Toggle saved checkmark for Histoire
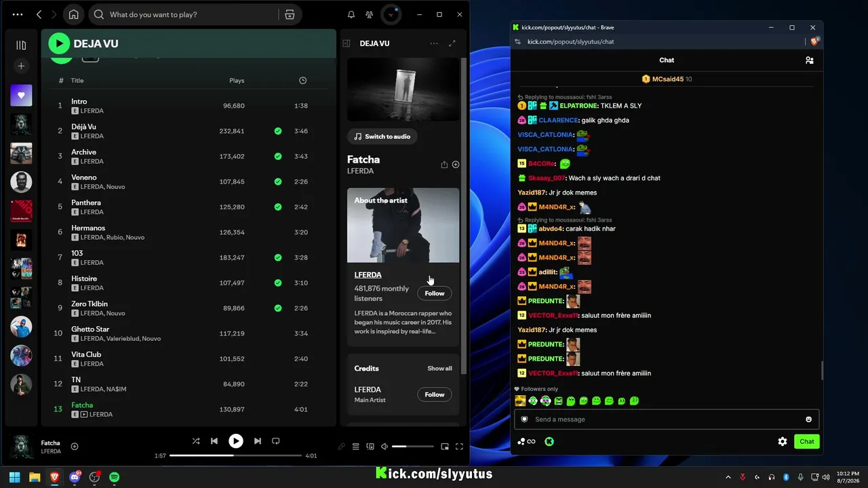This screenshot has height=488, width=868. coord(278,283)
